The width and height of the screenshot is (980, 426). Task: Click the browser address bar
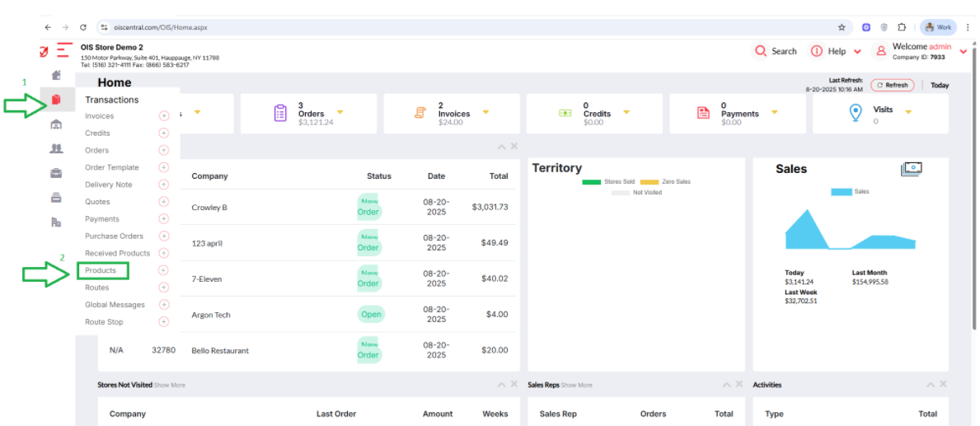coord(469,27)
